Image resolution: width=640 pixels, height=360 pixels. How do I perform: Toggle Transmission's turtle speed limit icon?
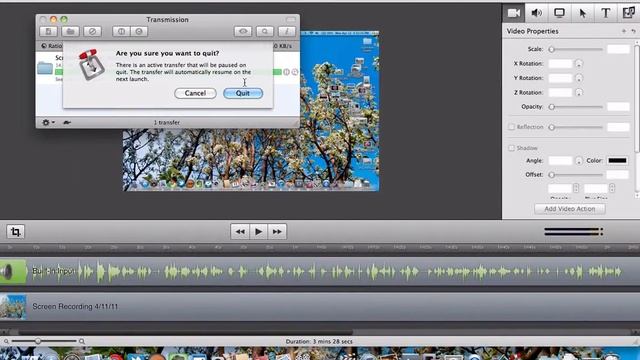[67, 122]
